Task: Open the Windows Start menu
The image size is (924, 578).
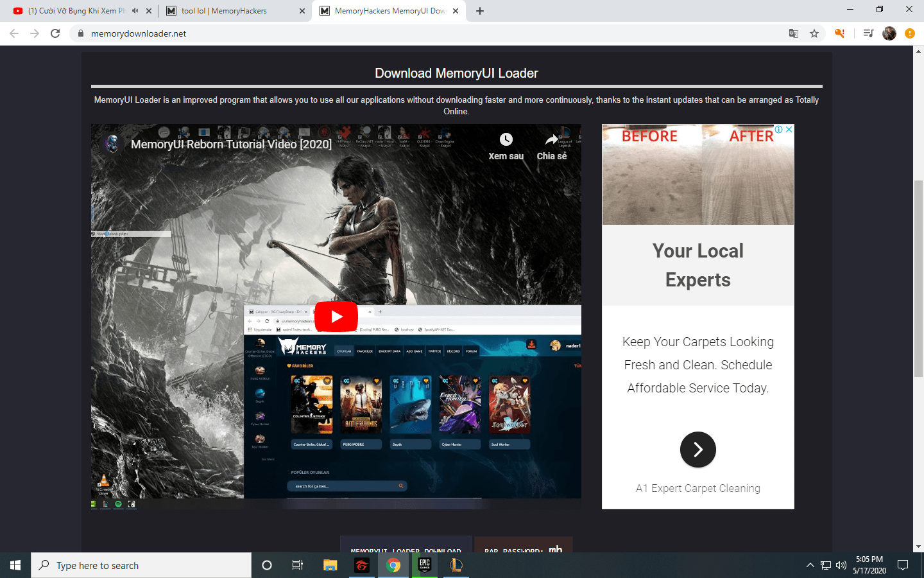Action: (x=15, y=565)
